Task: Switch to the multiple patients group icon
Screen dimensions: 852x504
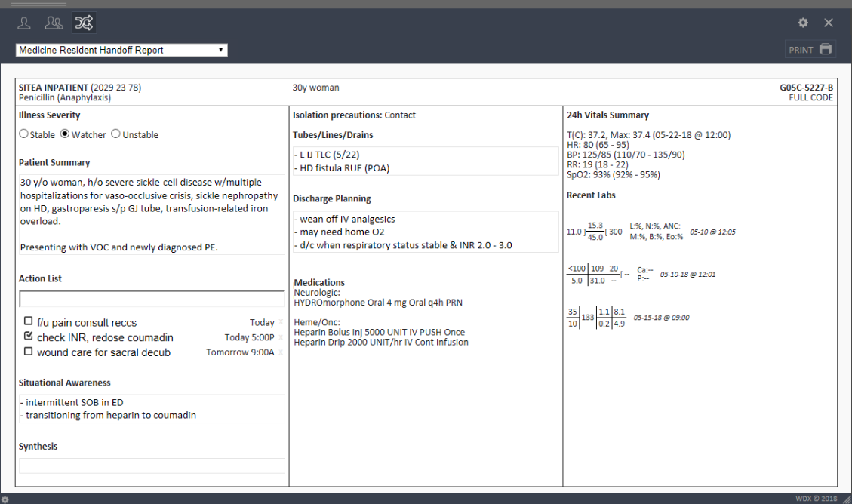Action: click(x=54, y=23)
